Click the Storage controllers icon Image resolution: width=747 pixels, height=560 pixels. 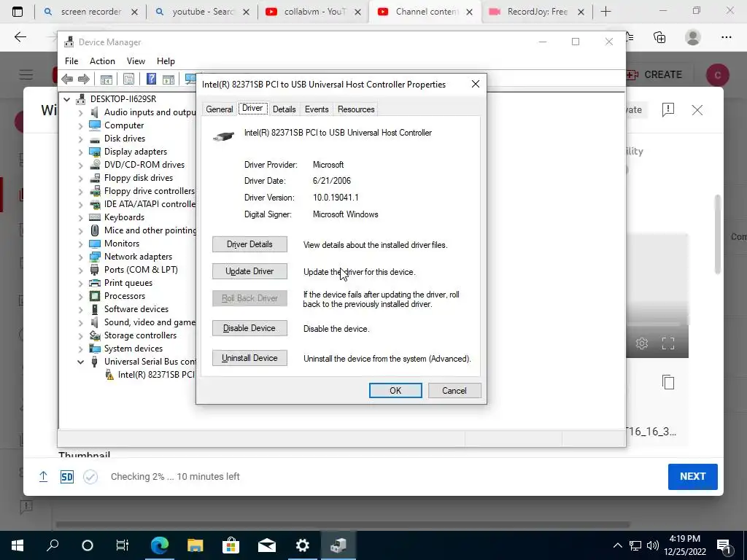click(x=95, y=335)
